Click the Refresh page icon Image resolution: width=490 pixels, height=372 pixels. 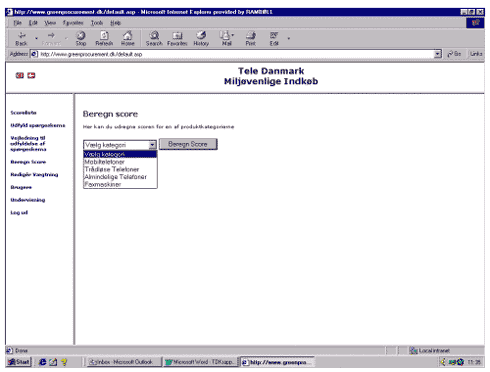pyautogui.click(x=104, y=38)
